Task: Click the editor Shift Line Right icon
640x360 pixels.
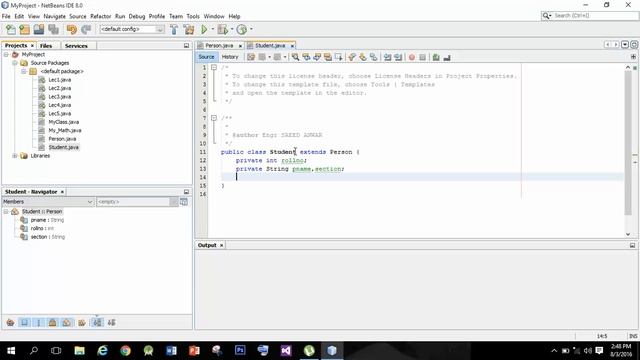Action: 398,57
